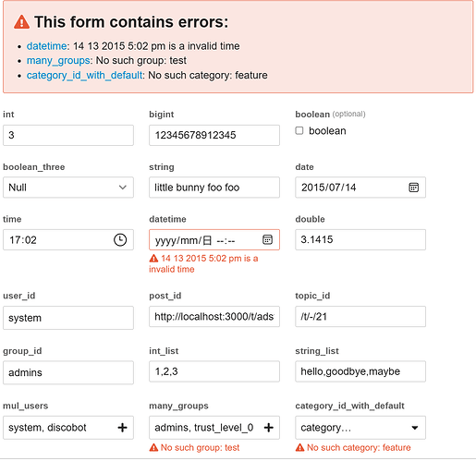The image size is (476, 461).
Task: Focus the bigint field with 12345678912345
Action: point(214,135)
